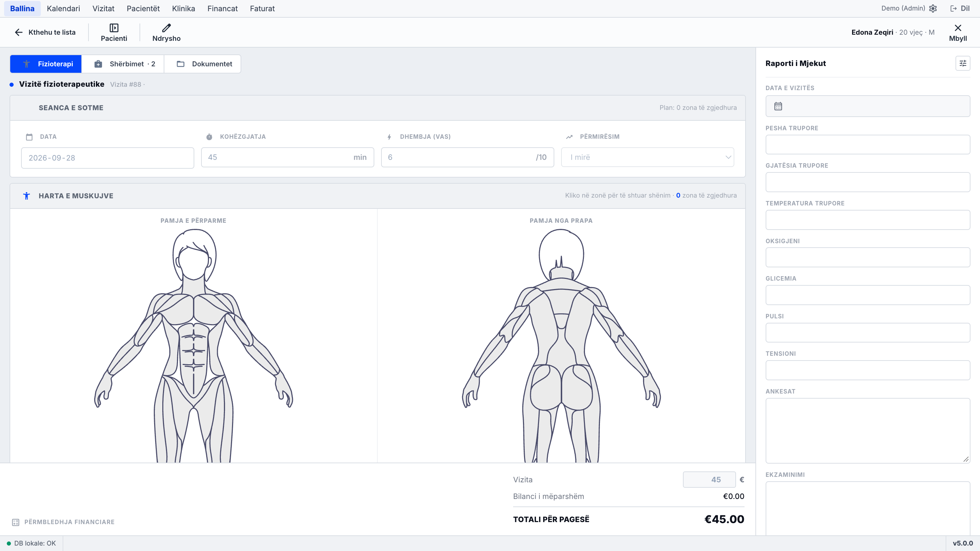Open the Faturat menu
Viewport: 980px width, 551px height.
tap(262, 9)
